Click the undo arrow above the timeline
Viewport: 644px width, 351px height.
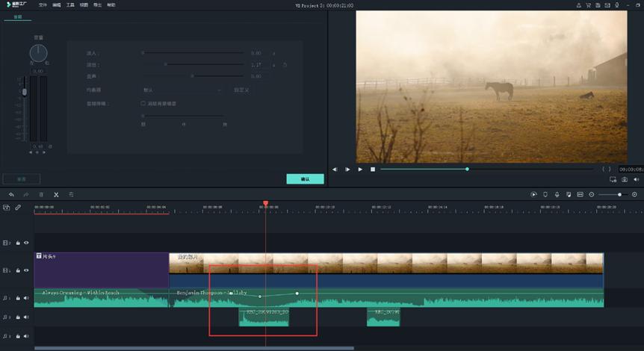(x=10, y=194)
